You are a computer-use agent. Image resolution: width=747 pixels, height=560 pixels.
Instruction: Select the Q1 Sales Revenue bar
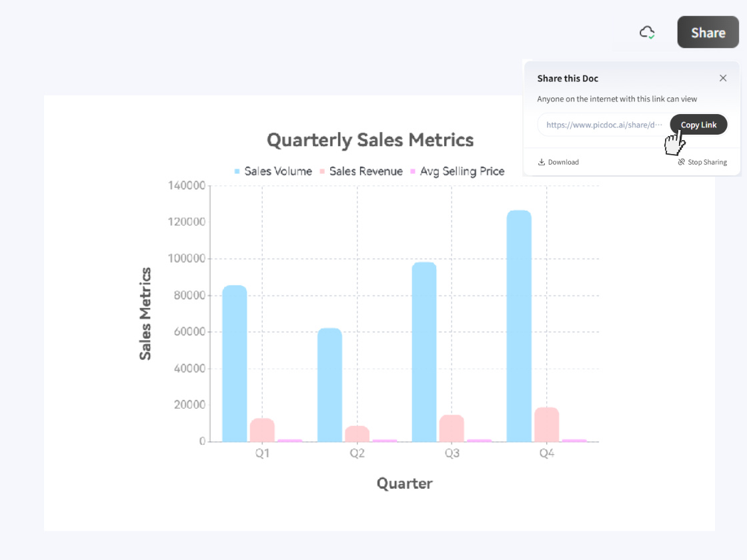pos(262,430)
